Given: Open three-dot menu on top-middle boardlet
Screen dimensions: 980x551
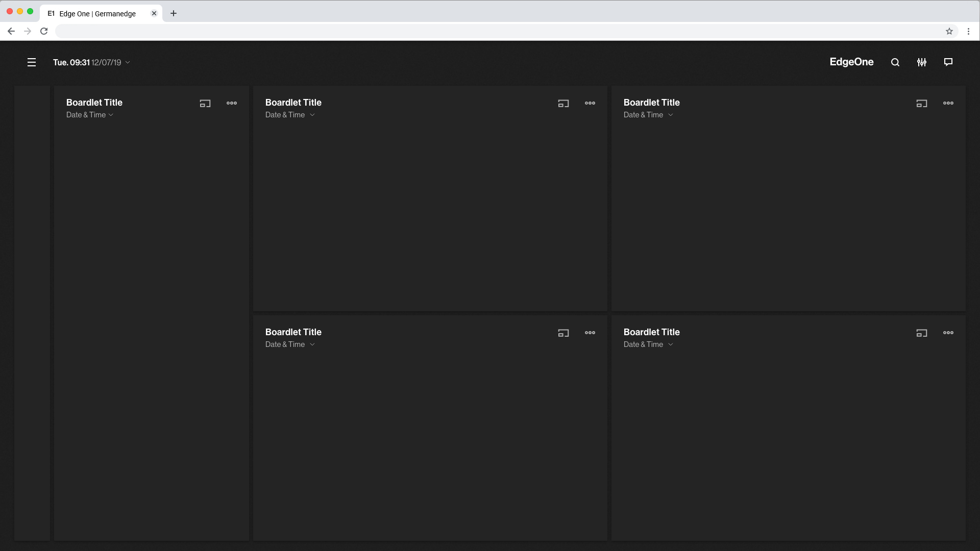Looking at the screenshot, I should pyautogui.click(x=590, y=103).
